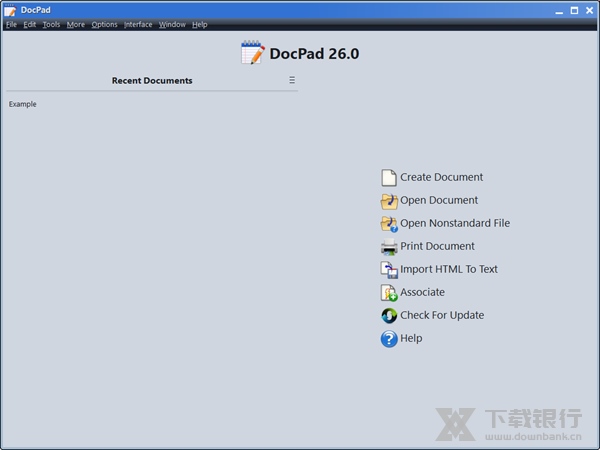Open the Interface menu
Image resolution: width=600 pixels, height=450 pixels.
(138, 25)
